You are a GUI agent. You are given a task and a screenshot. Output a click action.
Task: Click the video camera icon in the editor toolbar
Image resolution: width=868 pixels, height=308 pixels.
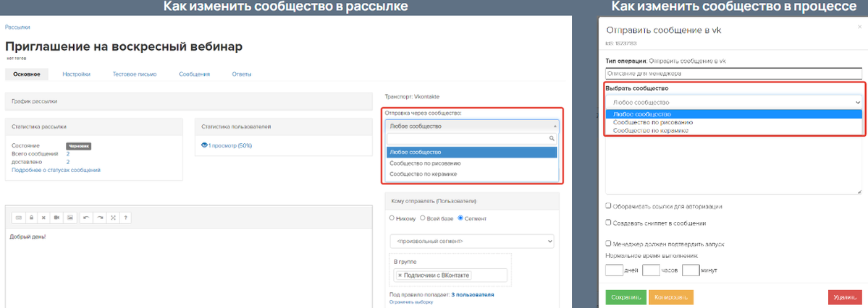coord(57,217)
